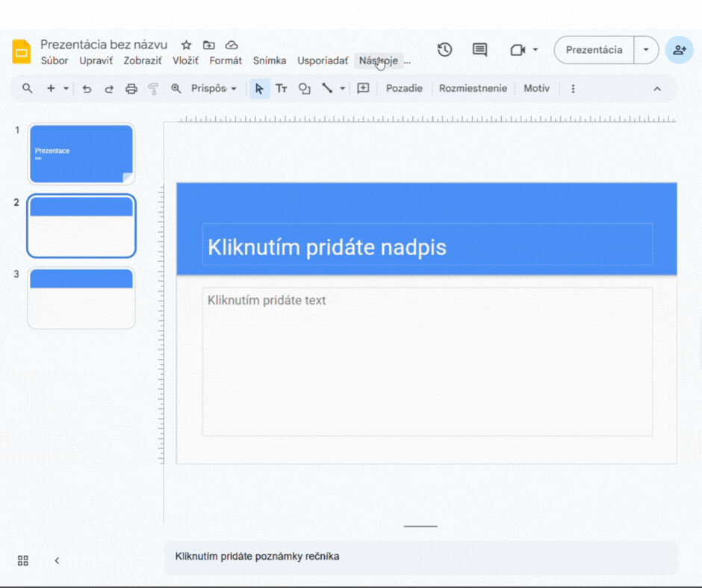This screenshot has width=702, height=588.
Task: Open the Upraviť menu
Action: 96,61
